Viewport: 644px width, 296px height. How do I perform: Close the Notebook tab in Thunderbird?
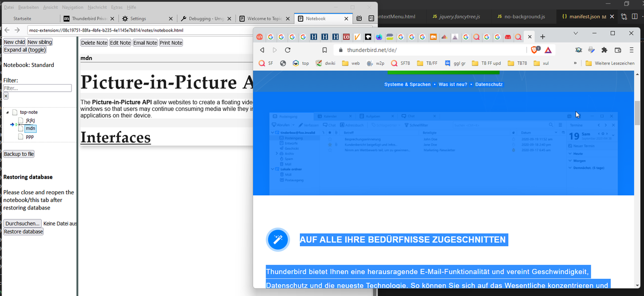(347, 19)
